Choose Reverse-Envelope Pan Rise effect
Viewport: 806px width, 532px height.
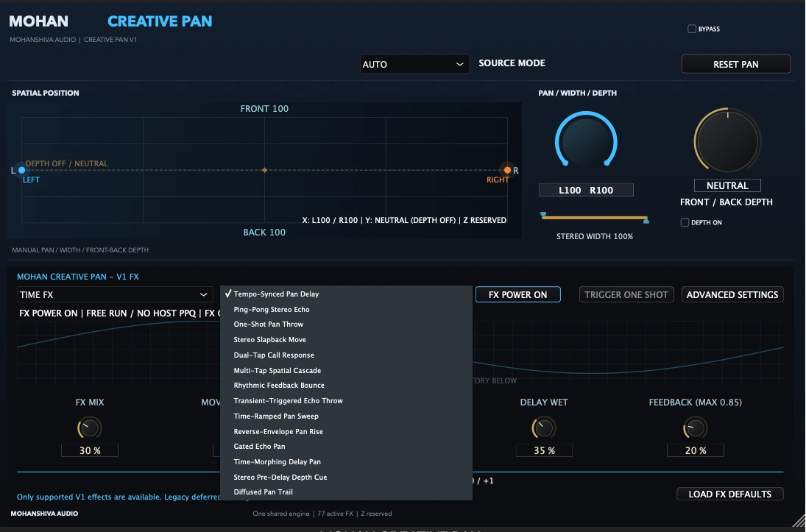pos(346,432)
